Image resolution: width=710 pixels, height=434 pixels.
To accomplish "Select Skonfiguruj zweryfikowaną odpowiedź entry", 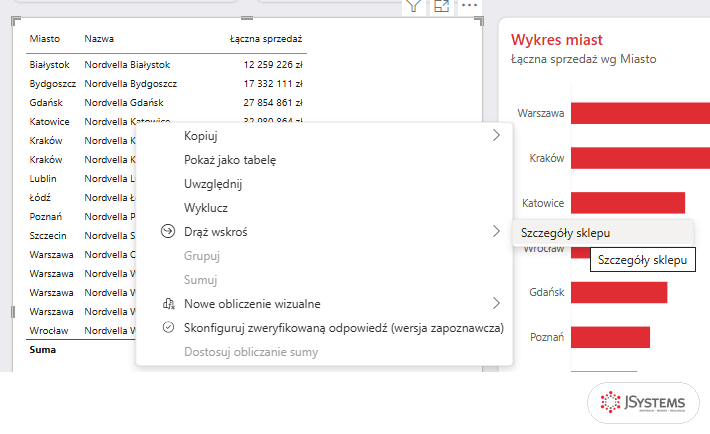I will (344, 328).
